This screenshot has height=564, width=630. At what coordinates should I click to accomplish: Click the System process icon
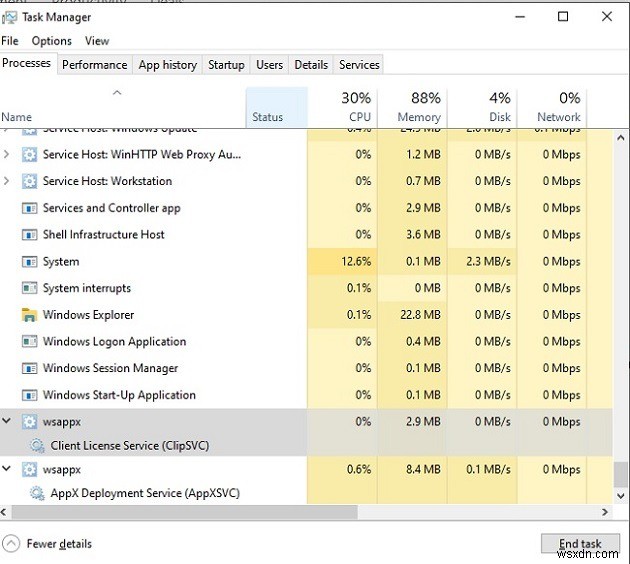click(29, 262)
